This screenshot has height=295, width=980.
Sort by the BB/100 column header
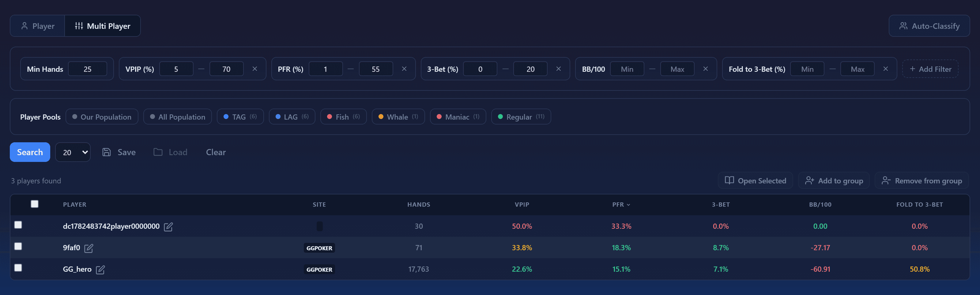tap(820, 205)
